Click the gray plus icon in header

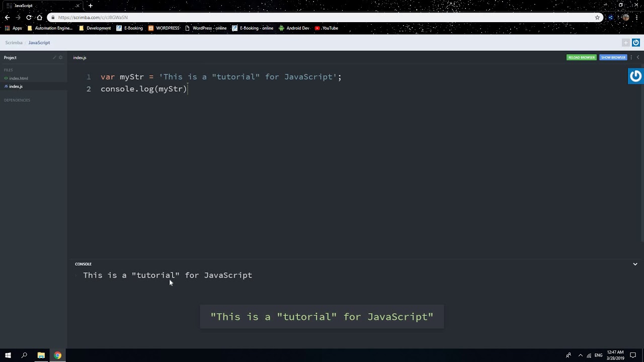coord(625,43)
